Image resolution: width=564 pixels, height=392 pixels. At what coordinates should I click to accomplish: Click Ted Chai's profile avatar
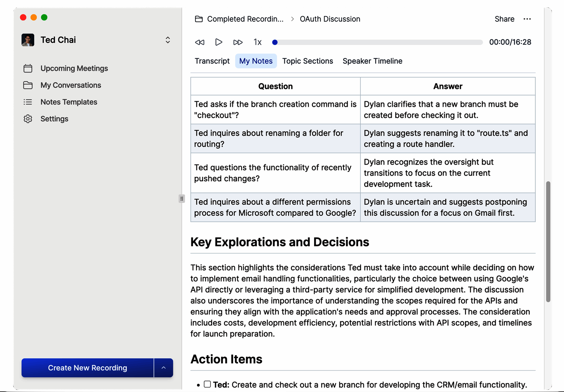pyautogui.click(x=28, y=40)
